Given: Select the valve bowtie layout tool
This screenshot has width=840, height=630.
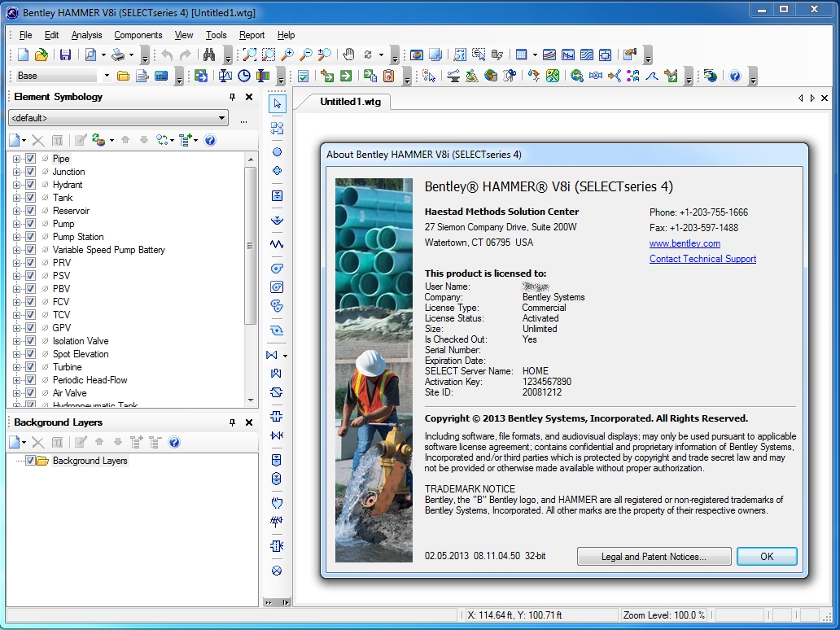Looking at the screenshot, I should pos(272,355).
